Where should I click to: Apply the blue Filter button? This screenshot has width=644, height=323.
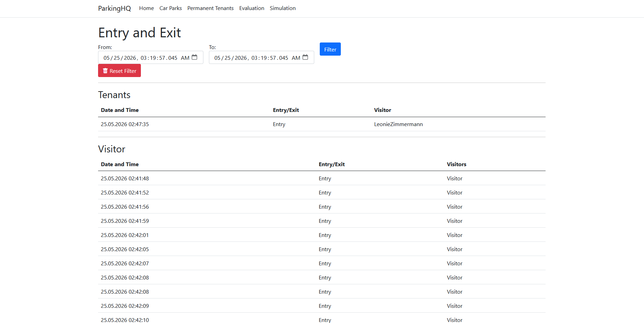click(330, 49)
